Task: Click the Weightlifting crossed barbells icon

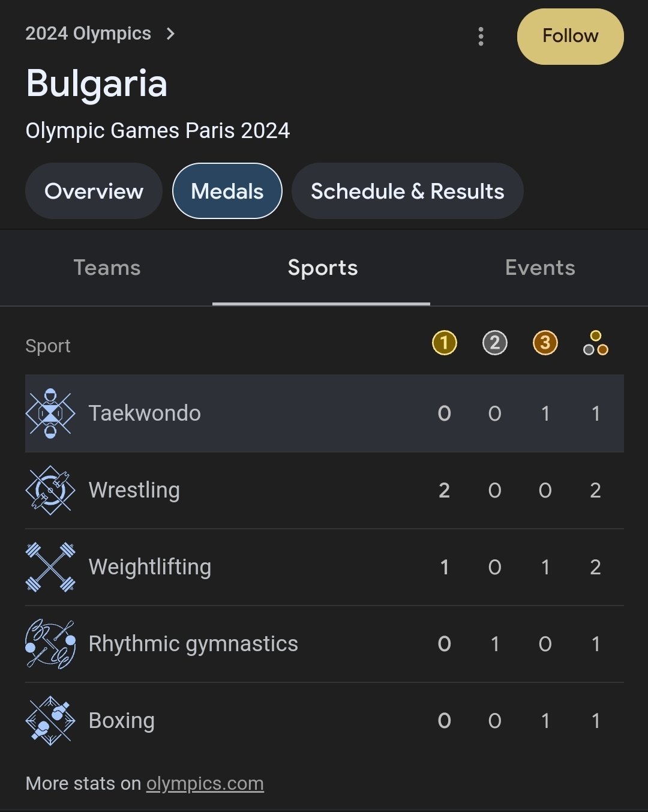Action: pyautogui.click(x=50, y=567)
